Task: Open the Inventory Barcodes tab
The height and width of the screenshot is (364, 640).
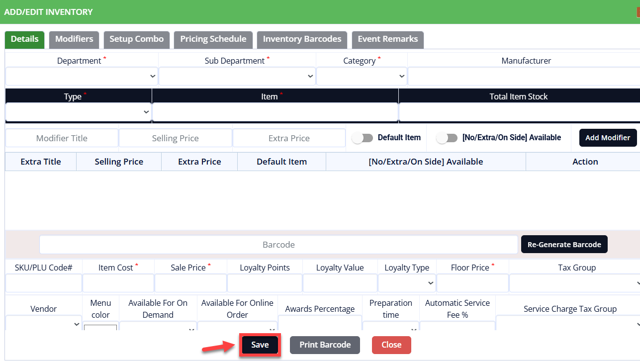Action: click(302, 39)
